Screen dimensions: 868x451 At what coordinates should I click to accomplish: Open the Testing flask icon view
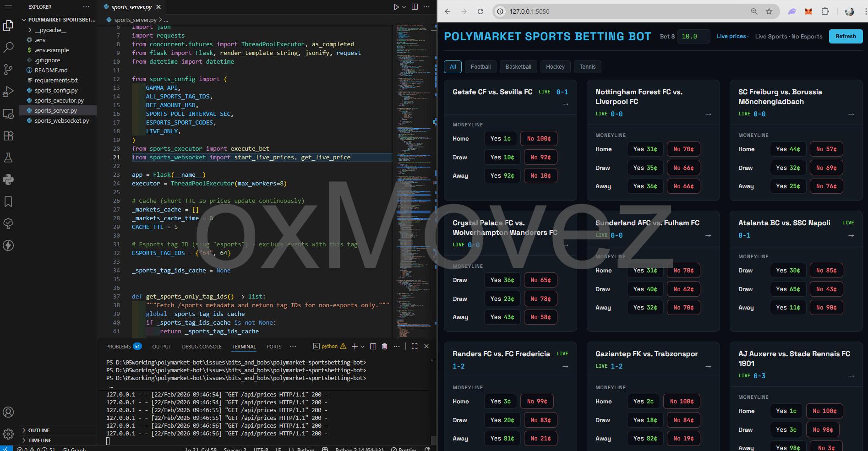8,158
